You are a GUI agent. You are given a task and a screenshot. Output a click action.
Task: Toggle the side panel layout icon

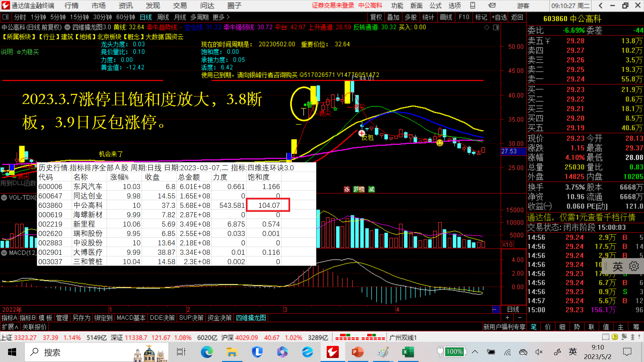pyautogui.click(x=496, y=27)
